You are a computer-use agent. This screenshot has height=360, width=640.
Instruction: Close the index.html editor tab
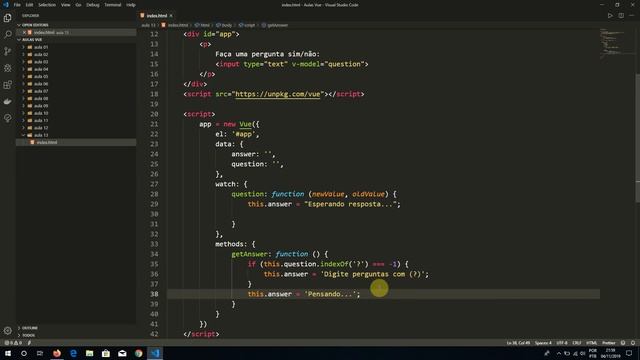[x=171, y=16]
